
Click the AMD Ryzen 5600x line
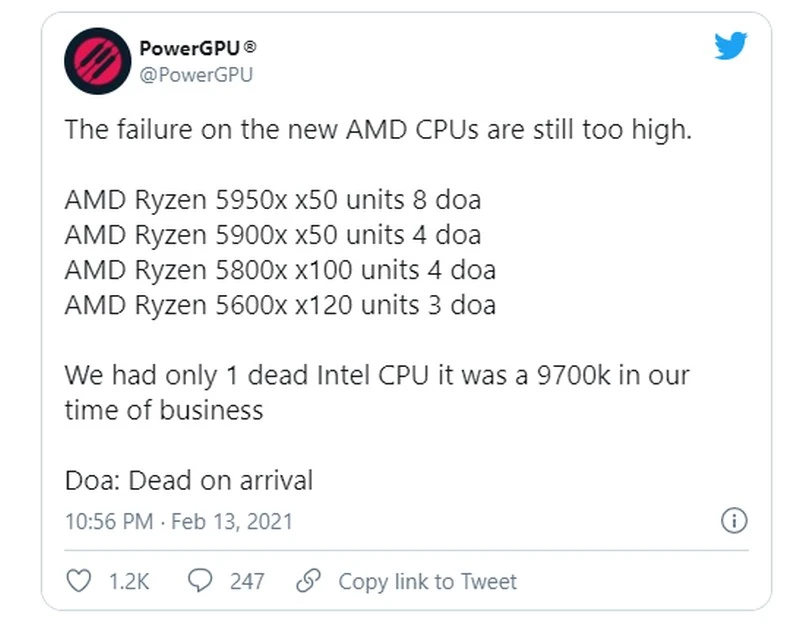click(x=279, y=306)
